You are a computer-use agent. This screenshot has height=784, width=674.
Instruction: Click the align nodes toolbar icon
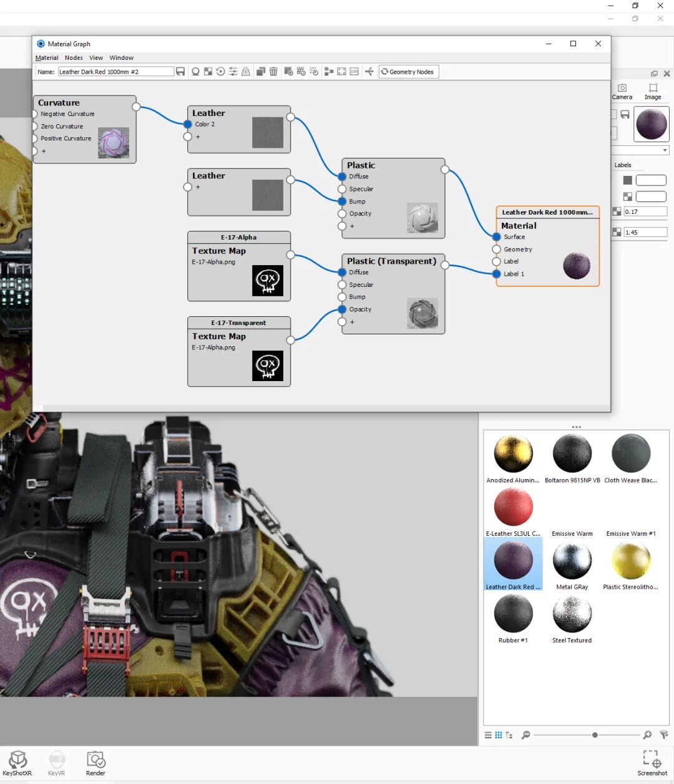[329, 72]
